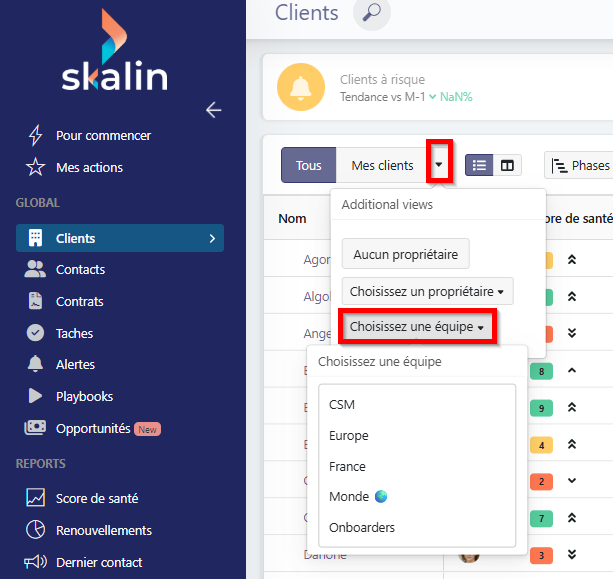Image resolution: width=613 pixels, height=579 pixels.
Task: Switch to list view icon
Action: pyautogui.click(x=480, y=165)
